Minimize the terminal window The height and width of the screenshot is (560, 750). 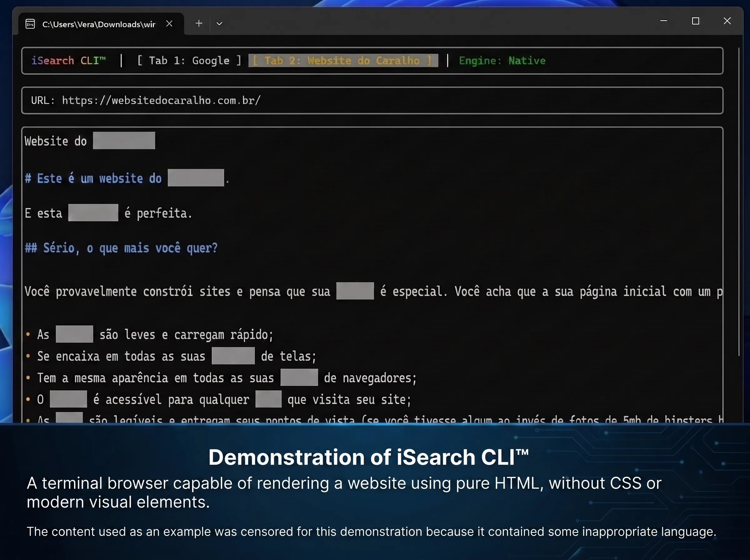(x=663, y=21)
